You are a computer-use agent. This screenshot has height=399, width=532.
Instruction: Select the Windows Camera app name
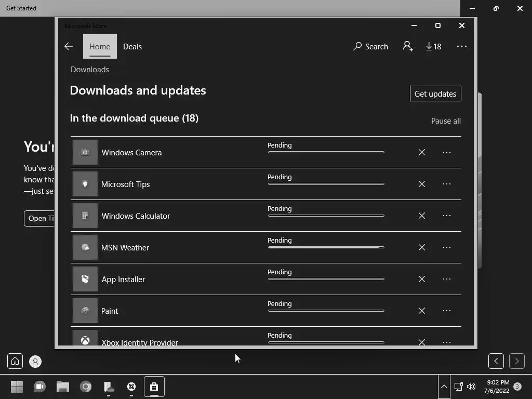pos(131,153)
